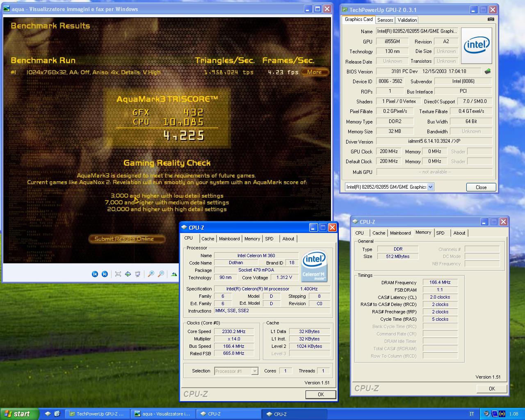This screenshot has width=525, height=420.
Task: Click OK in CPU-Z memory window
Action: pos(492,388)
